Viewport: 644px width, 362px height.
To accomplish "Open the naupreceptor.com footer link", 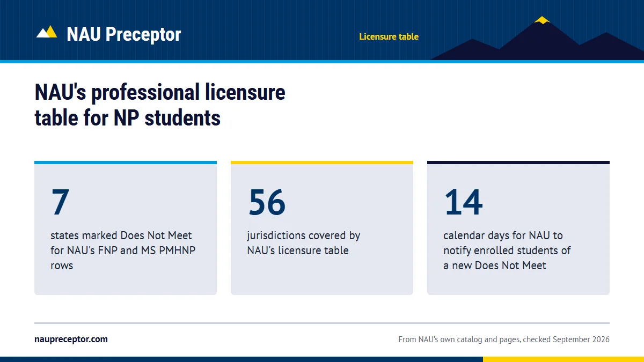I will pos(71,339).
